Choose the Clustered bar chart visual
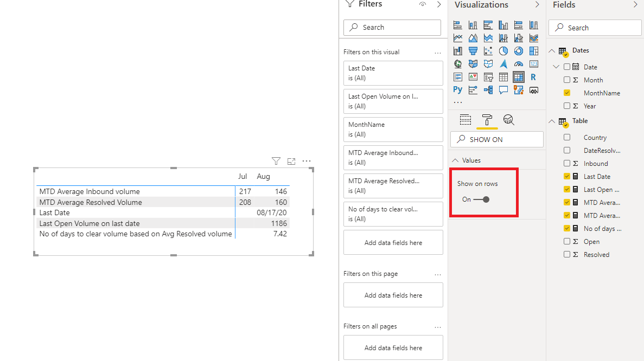This screenshot has width=644, height=361. click(x=488, y=25)
